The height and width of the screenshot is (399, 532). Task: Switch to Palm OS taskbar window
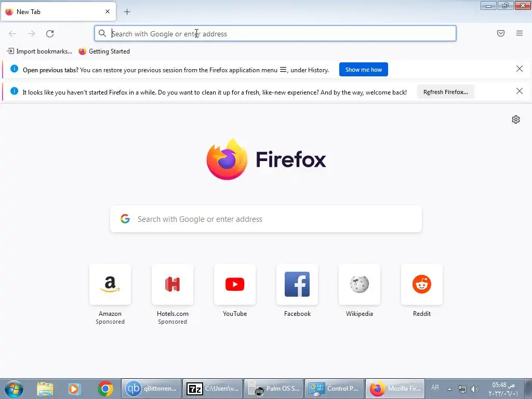(273, 389)
